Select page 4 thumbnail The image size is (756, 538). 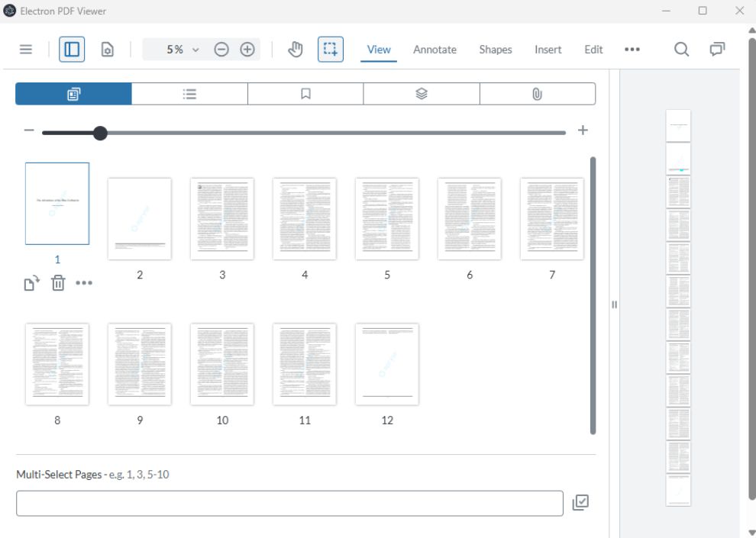[x=305, y=219]
